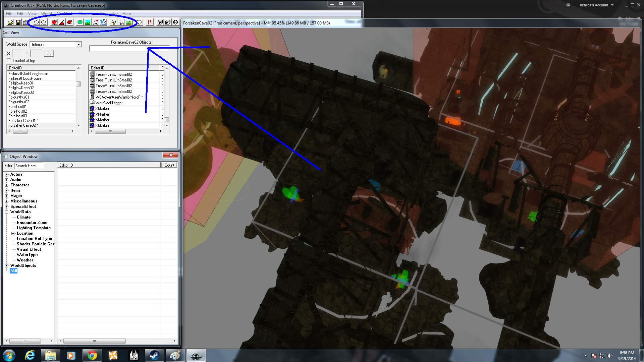Toggle the lightbulb brightness icon
Screen dimensions: 644x362
114,22
